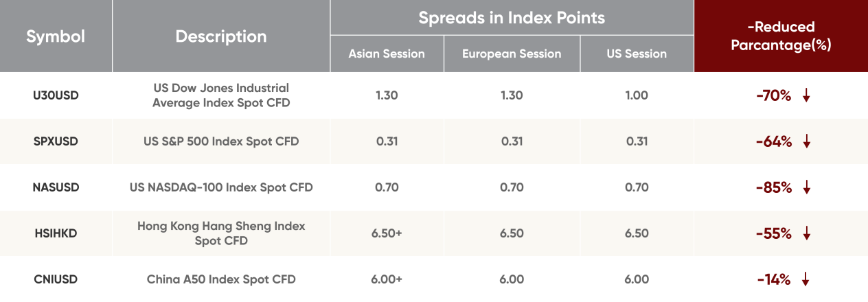Click the Reduced Percentage header cell
This screenshot has width=868, height=302.
781,36
